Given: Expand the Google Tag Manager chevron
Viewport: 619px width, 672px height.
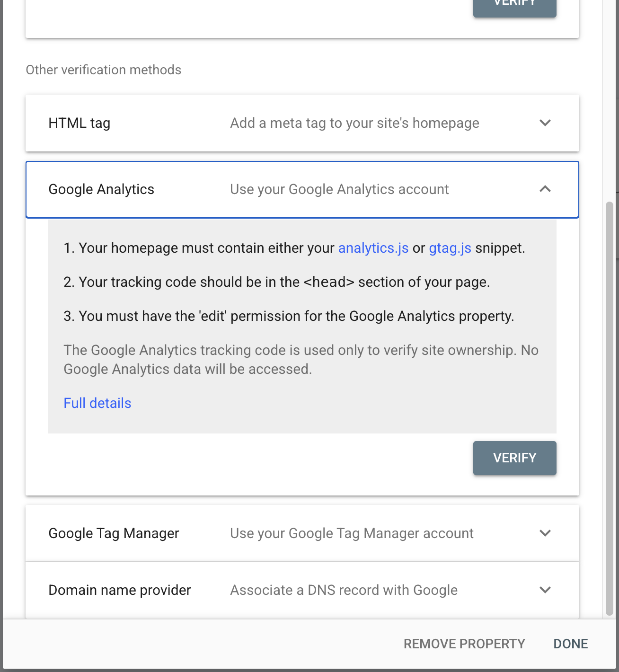Looking at the screenshot, I should (x=545, y=533).
